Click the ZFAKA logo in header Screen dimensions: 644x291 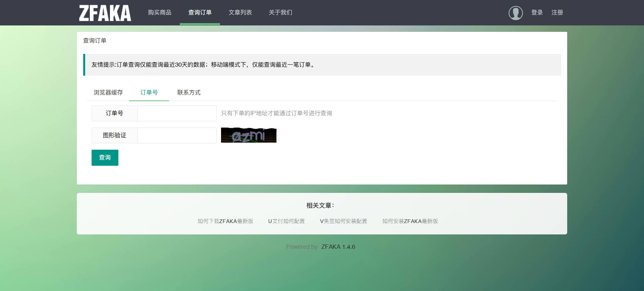[x=105, y=13]
